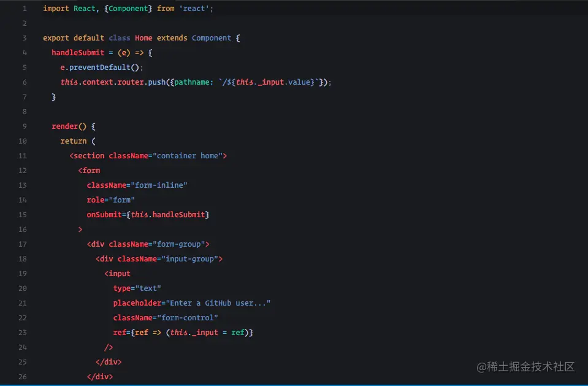Click the 'form-inline' className value on line 13
This screenshot has height=386, width=588.
160,185
